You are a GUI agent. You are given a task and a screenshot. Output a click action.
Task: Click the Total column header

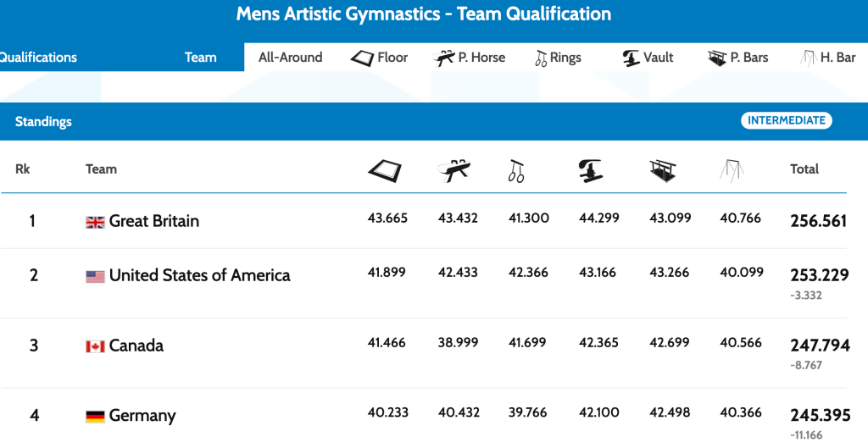coord(804,169)
